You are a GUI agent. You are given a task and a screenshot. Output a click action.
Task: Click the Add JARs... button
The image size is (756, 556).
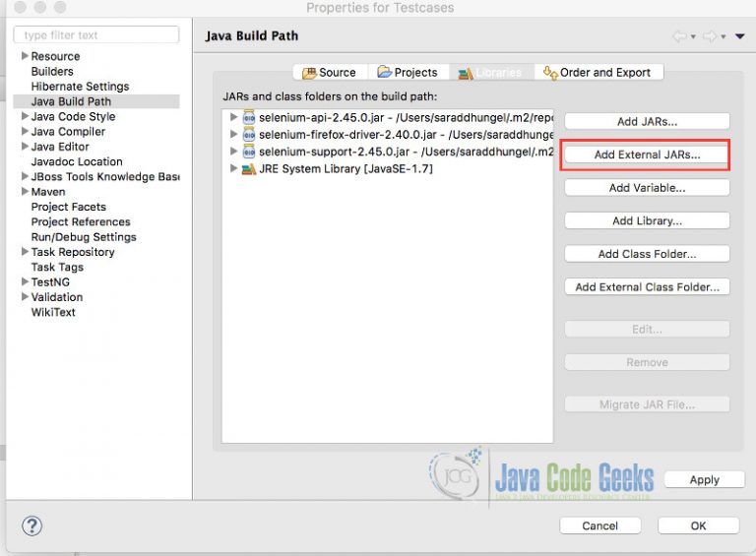coord(647,121)
